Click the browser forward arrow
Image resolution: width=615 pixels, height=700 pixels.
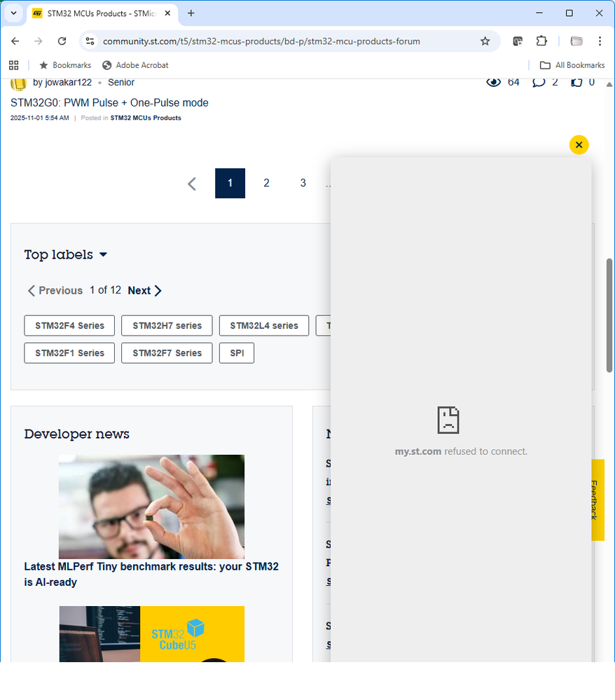(39, 41)
